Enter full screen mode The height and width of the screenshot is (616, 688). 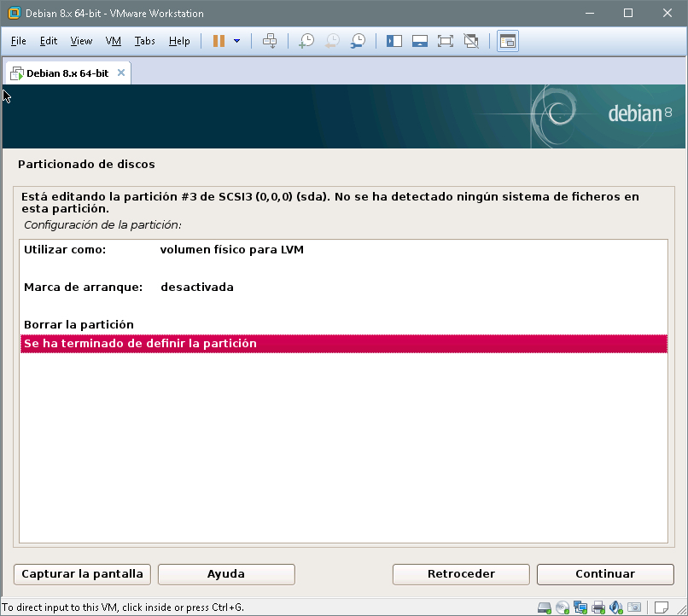tap(445, 41)
